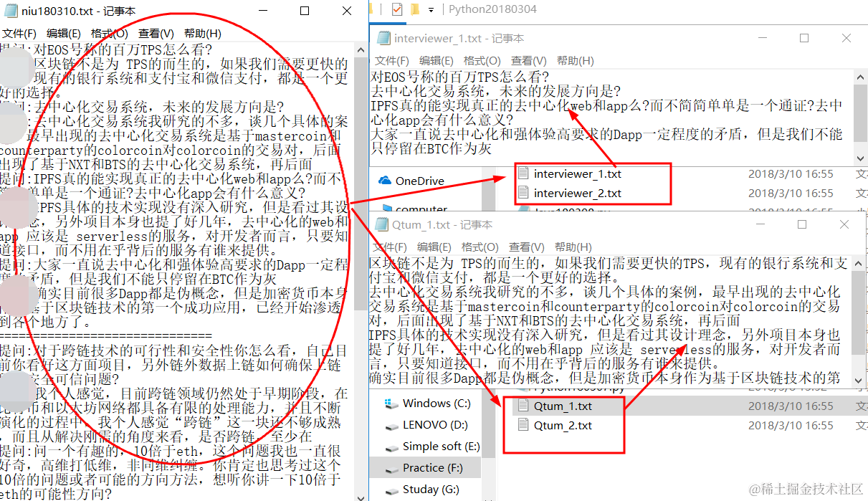Click Qtum_1.txt date 2018/3/10 16:55
Viewport: 868px width, 501px height.
791,406
